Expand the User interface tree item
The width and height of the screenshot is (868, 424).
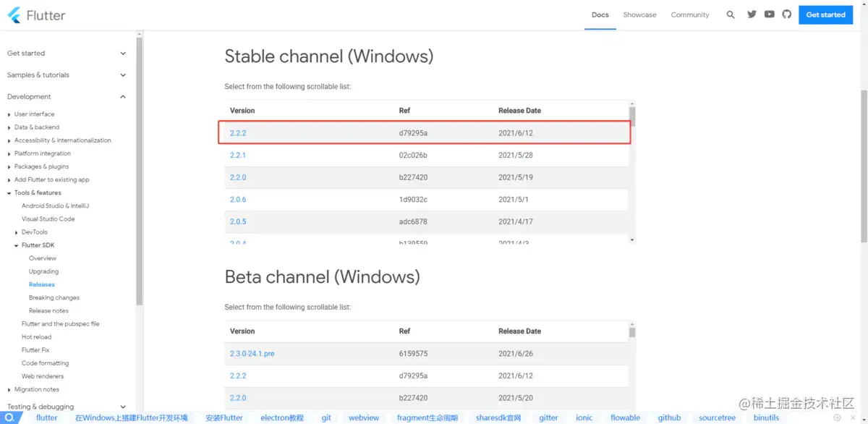tap(34, 114)
